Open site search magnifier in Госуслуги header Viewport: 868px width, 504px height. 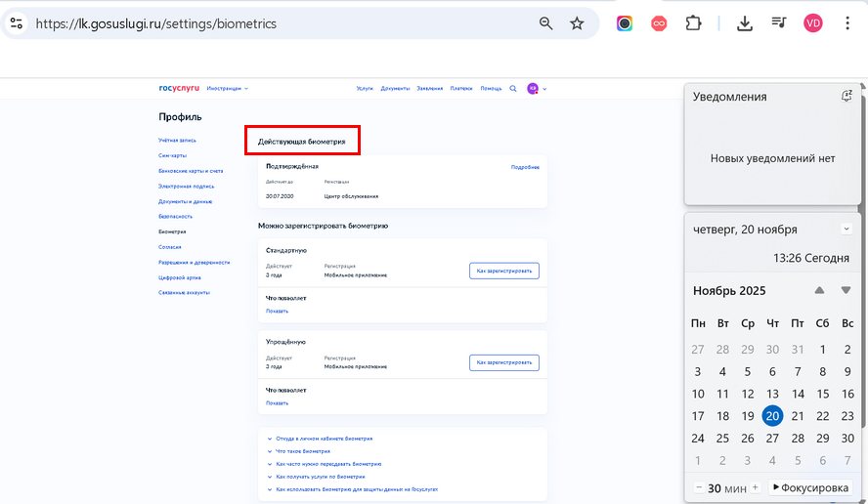[513, 89]
